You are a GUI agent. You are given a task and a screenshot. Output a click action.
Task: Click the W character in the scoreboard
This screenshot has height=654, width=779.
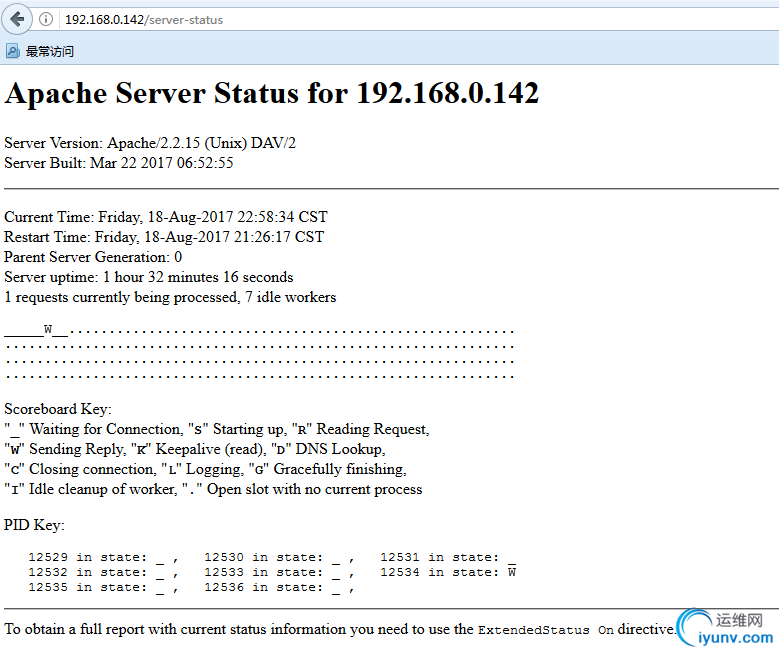48,329
